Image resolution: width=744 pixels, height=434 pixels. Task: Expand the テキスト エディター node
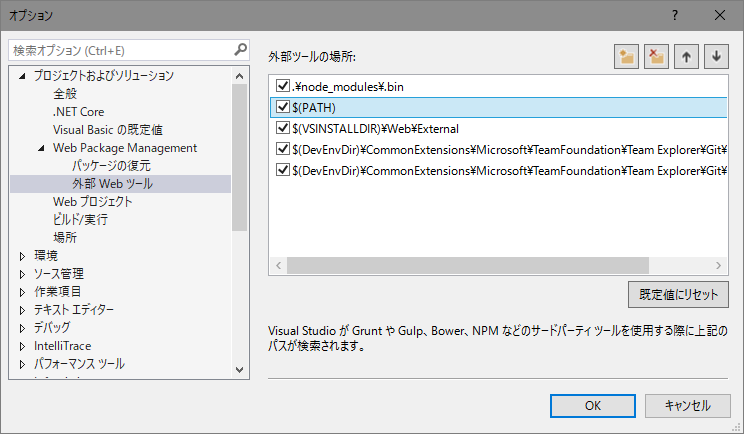coord(22,310)
